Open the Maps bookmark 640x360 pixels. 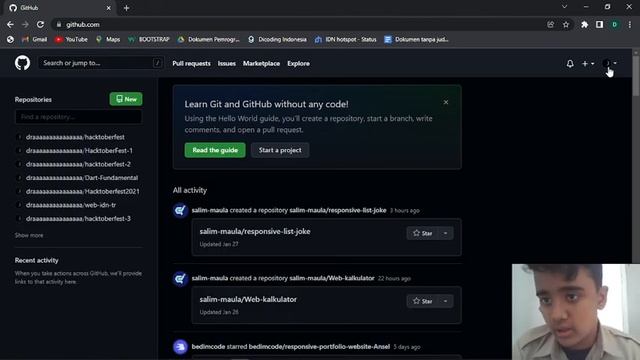[108, 40]
